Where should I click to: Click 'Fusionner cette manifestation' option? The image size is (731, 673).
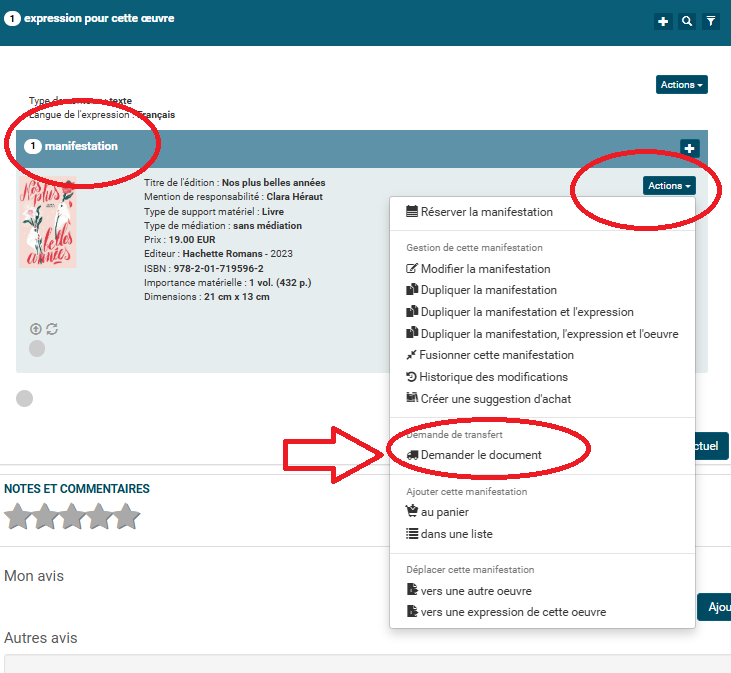496,355
